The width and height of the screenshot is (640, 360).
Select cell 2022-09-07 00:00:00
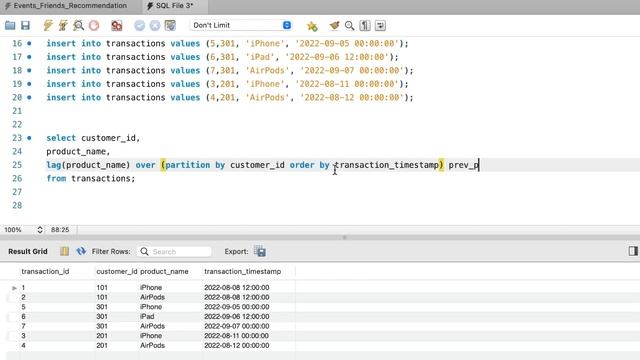tap(237, 326)
